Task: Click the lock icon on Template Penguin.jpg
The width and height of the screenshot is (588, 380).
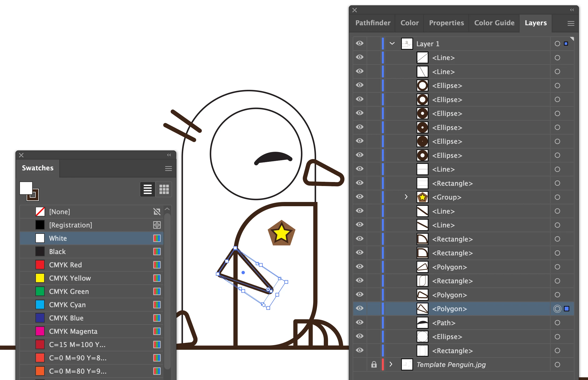Action: click(x=374, y=364)
